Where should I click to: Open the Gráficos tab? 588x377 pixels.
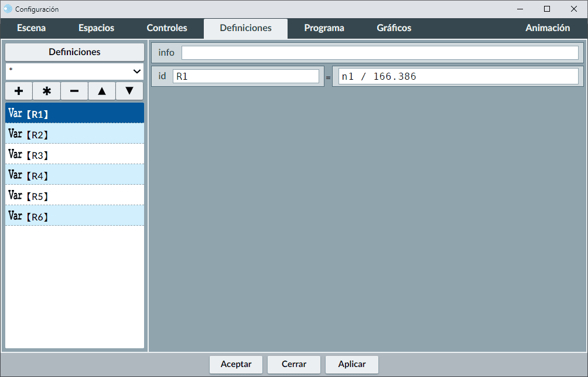[394, 28]
